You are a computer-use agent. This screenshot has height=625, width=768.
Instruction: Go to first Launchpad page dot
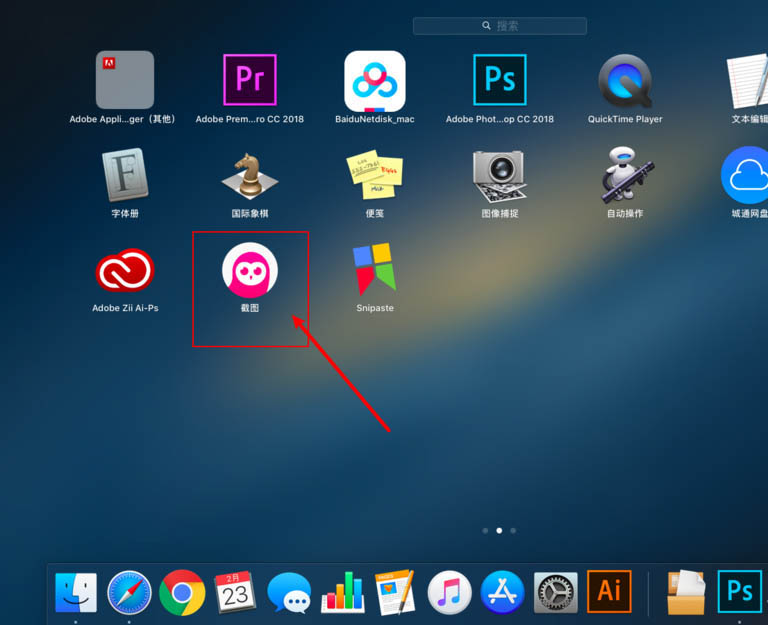[485, 530]
